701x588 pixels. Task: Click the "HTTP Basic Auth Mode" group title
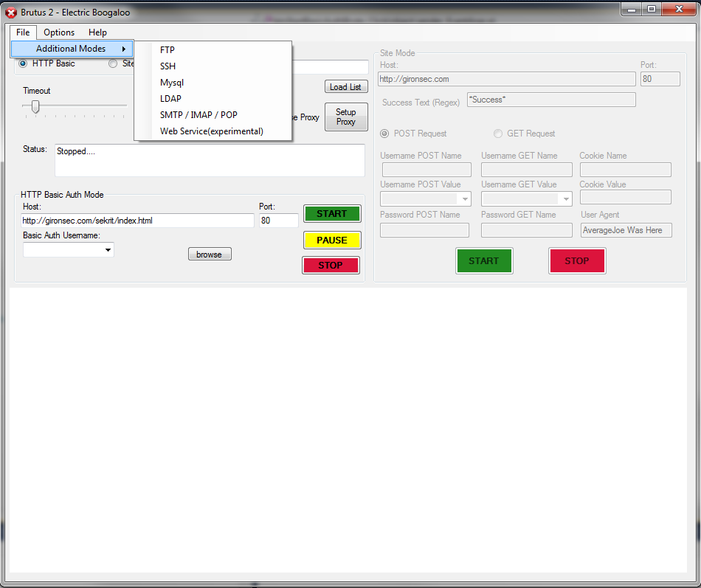[62, 195]
